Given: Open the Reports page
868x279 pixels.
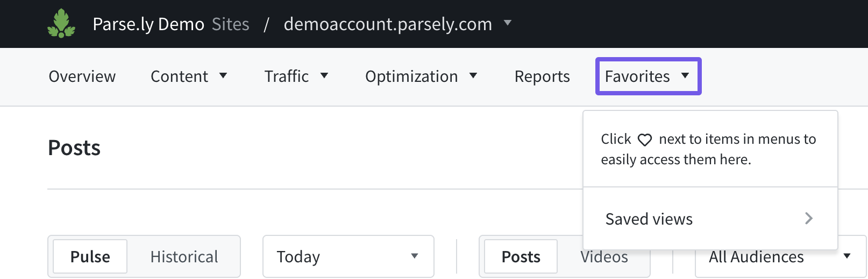Looking at the screenshot, I should (542, 76).
